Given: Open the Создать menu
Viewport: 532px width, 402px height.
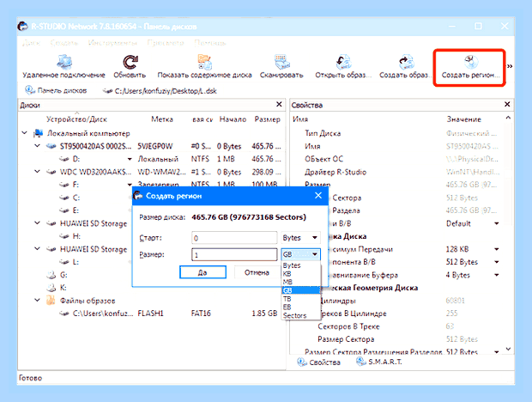Looking at the screenshot, I should [x=63, y=43].
